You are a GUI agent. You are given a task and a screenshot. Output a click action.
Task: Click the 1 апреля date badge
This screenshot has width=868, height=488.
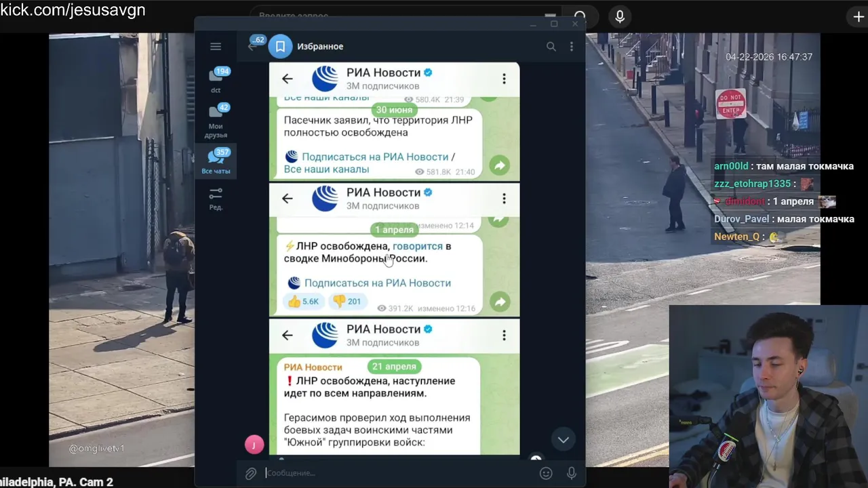click(394, 229)
